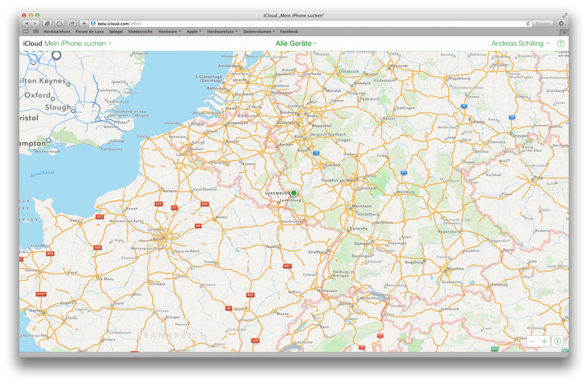Click the iCloud Tabs cloud icon
This screenshot has height=384, width=588.
[59, 24]
